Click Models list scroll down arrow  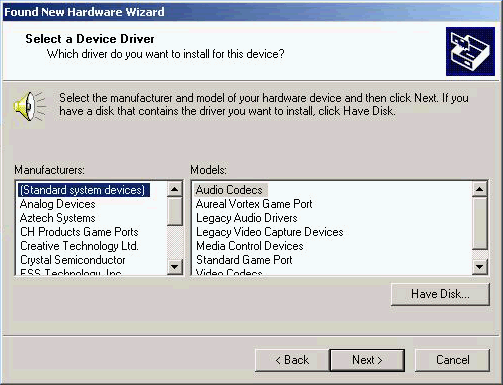pyautogui.click(x=479, y=266)
